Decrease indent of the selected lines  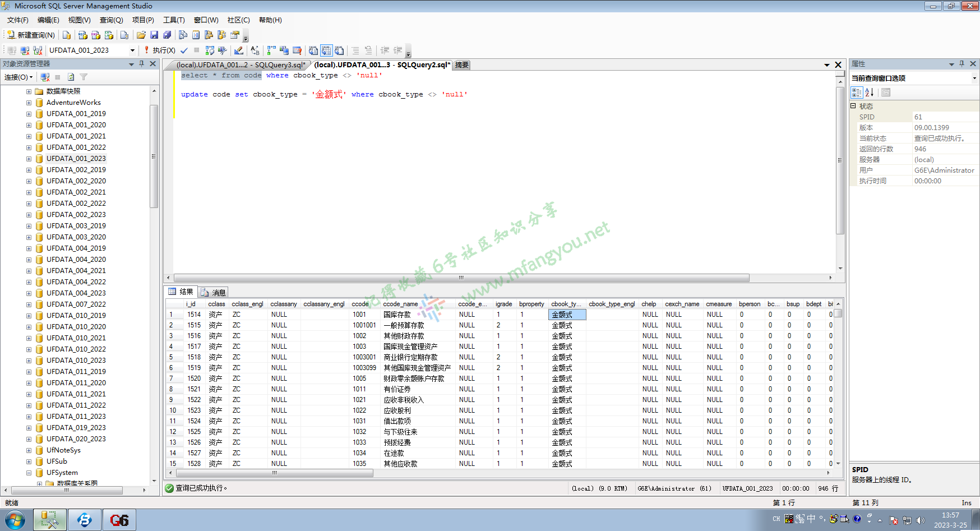click(x=385, y=50)
